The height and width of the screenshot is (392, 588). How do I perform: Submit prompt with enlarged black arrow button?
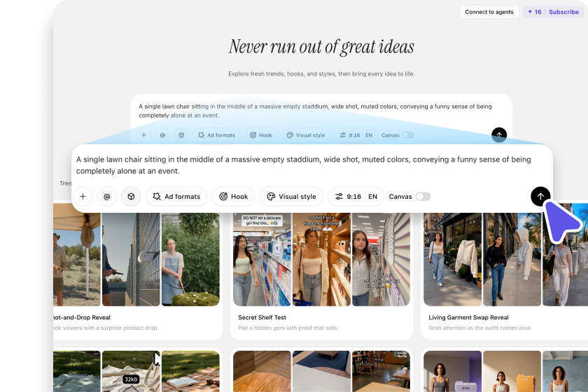pos(540,196)
